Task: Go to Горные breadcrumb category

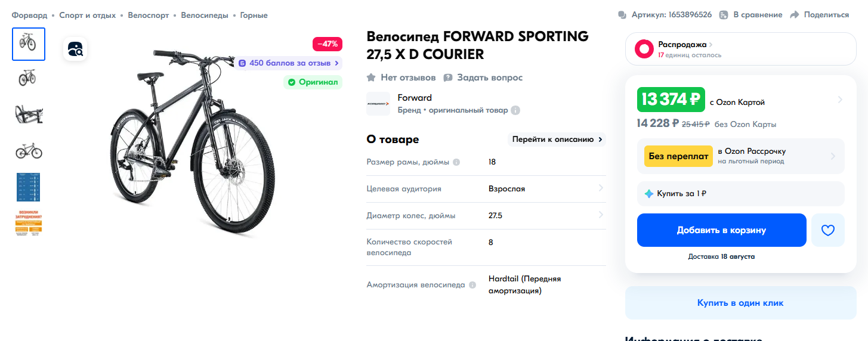Action: click(254, 15)
